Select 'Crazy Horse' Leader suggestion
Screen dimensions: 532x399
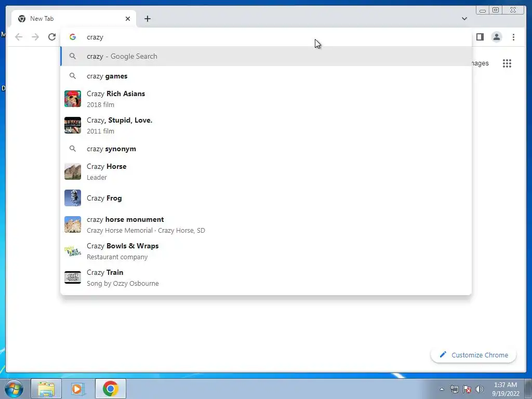pos(266,171)
